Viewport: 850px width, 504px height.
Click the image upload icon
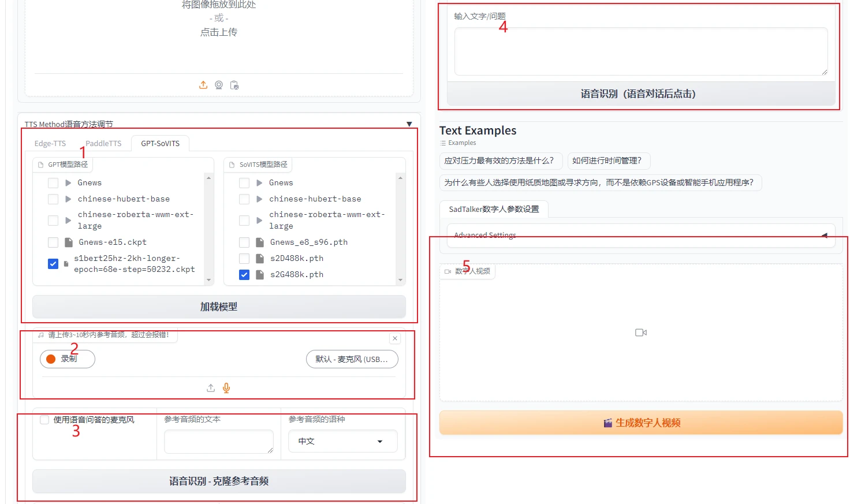coord(203,85)
